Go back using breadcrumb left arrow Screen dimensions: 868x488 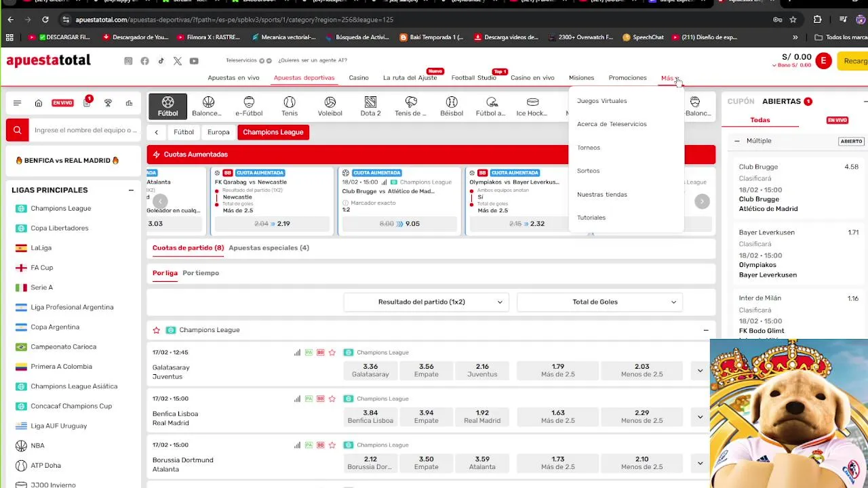157,132
